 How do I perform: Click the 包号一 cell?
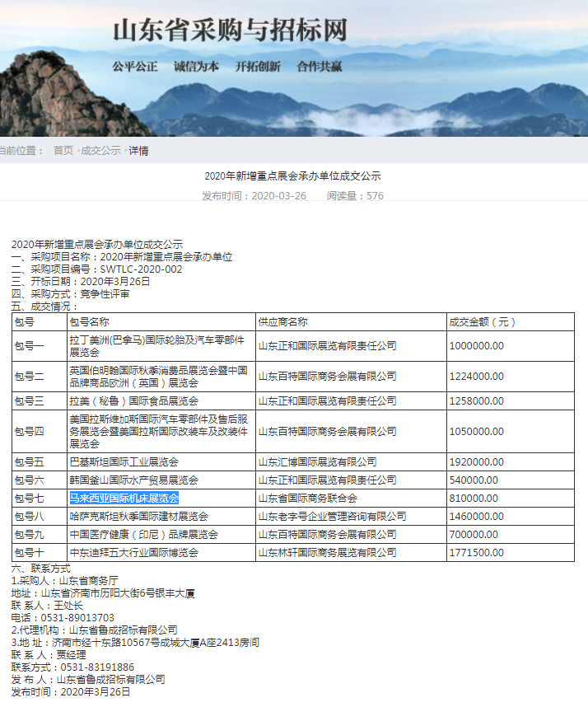[40, 346]
